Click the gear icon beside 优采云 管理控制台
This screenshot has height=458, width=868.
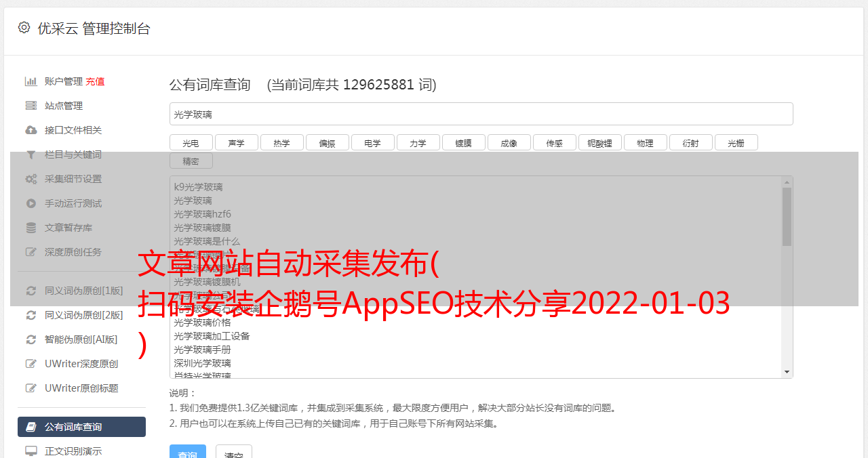click(x=24, y=28)
